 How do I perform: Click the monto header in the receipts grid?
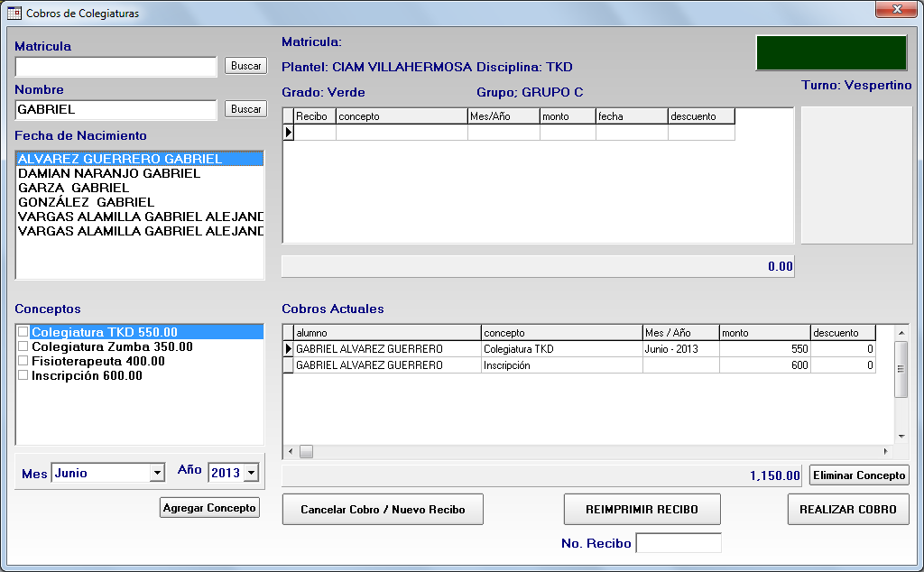568,116
